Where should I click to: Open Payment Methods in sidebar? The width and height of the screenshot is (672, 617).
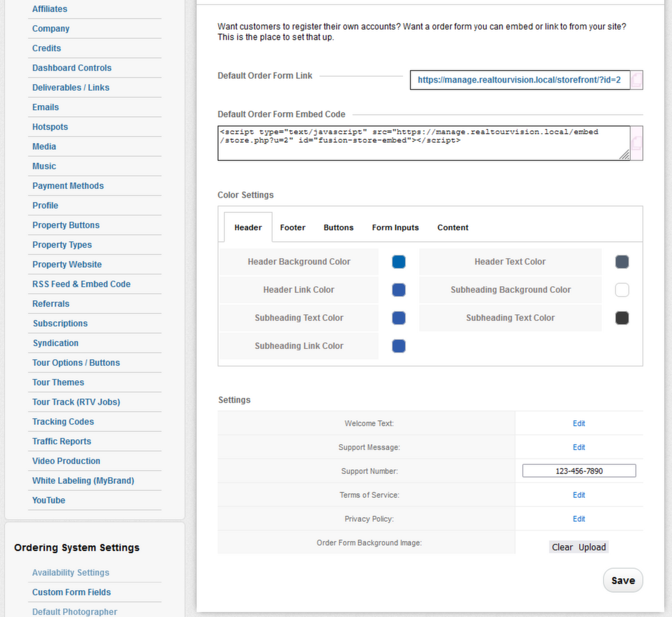coord(68,186)
